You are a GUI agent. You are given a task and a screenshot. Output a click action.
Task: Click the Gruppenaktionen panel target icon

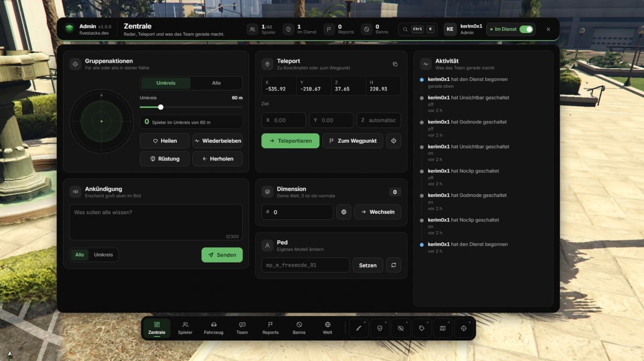pos(76,64)
